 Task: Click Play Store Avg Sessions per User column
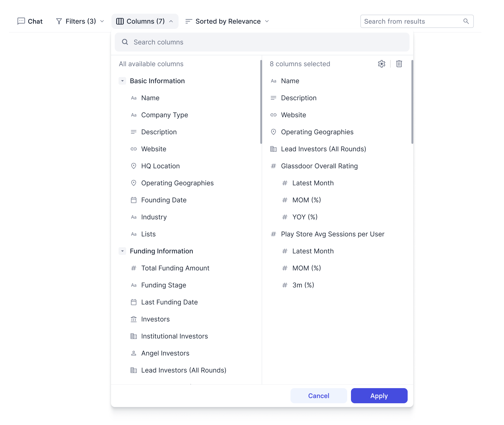(332, 234)
